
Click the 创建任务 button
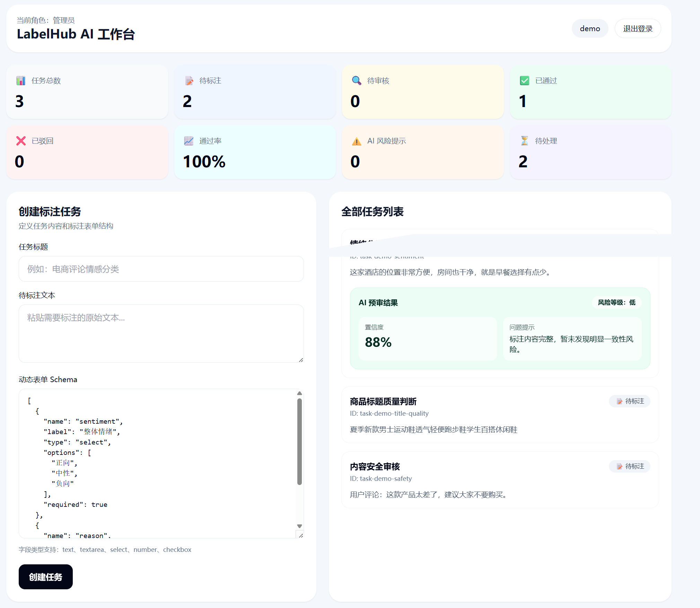(46, 577)
